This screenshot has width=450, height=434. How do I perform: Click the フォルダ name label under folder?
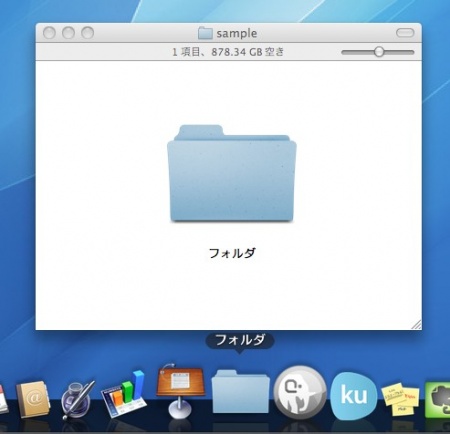[x=232, y=253]
